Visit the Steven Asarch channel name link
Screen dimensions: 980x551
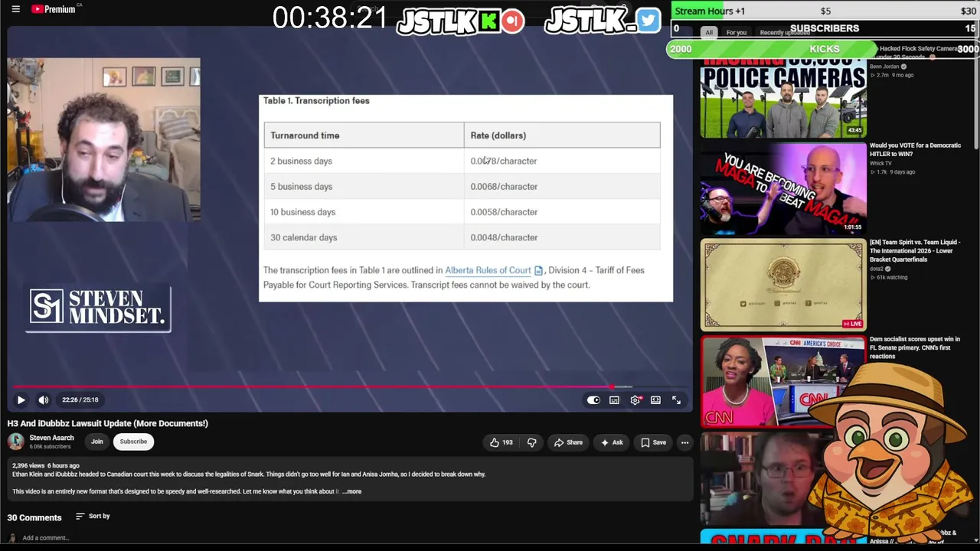[x=51, y=438]
